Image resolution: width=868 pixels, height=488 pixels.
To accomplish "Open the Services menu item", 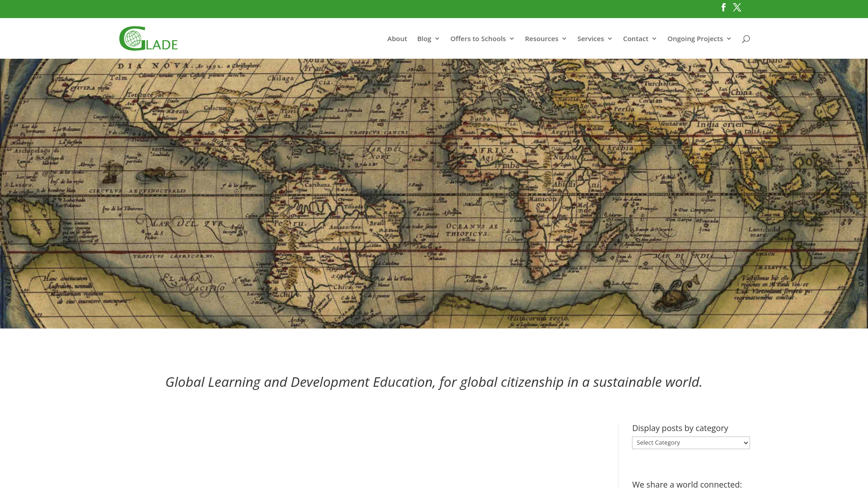I will [590, 39].
